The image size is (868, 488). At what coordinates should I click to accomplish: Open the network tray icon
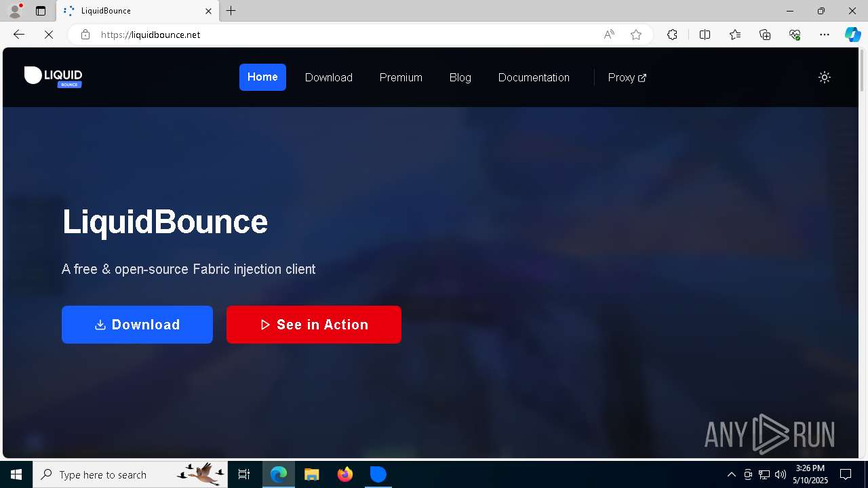pyautogui.click(x=764, y=474)
